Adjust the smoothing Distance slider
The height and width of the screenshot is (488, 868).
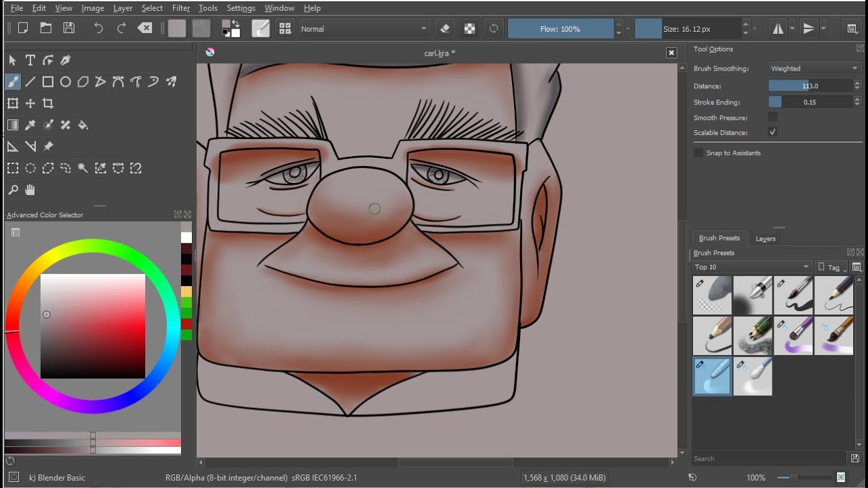810,86
